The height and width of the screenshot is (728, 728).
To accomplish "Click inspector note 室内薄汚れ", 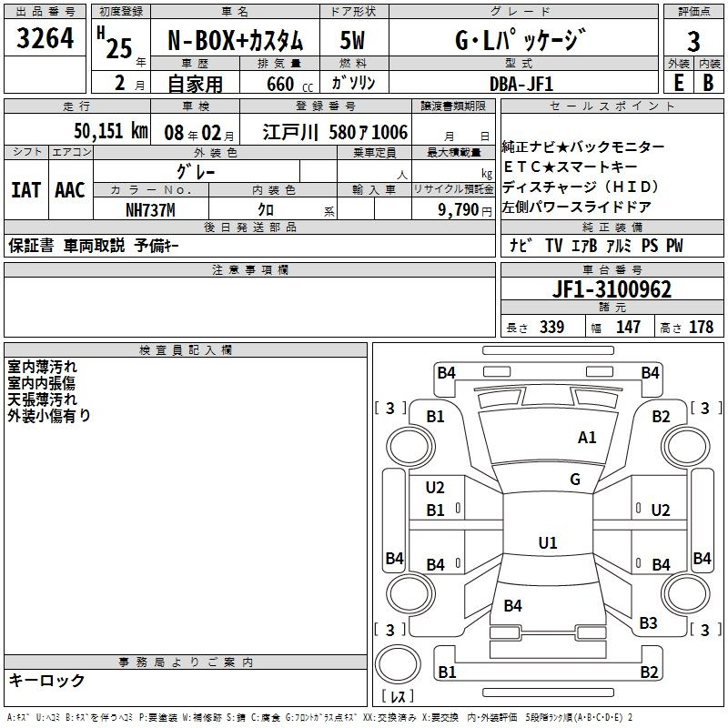I will coord(42,367).
